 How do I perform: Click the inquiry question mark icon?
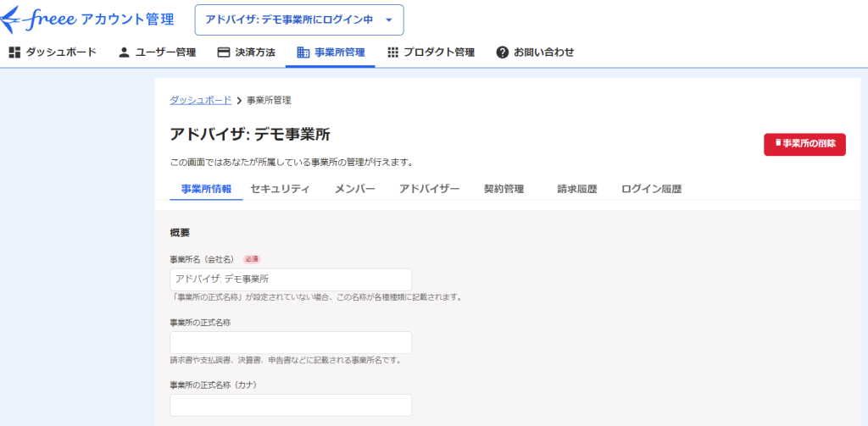502,53
